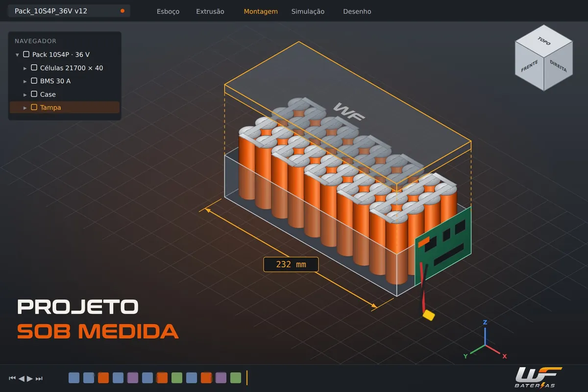Screen dimensions: 588x392
Task: Open the Montagem tab
Action: click(261, 11)
